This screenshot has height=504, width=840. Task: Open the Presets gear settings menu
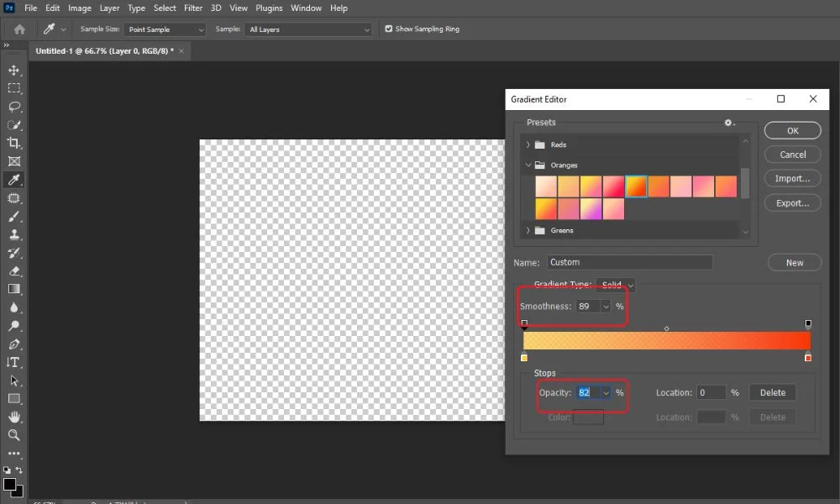(x=727, y=123)
